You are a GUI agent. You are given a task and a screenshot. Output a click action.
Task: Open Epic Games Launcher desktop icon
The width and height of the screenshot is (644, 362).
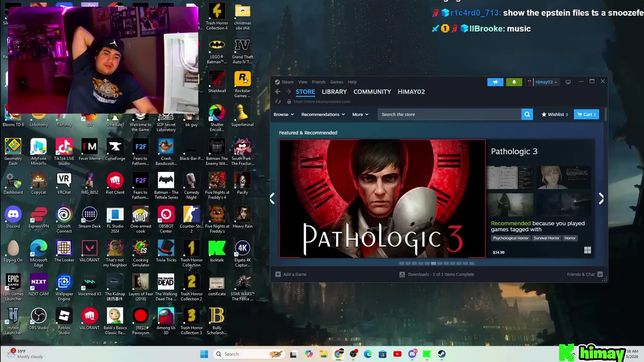(x=13, y=288)
